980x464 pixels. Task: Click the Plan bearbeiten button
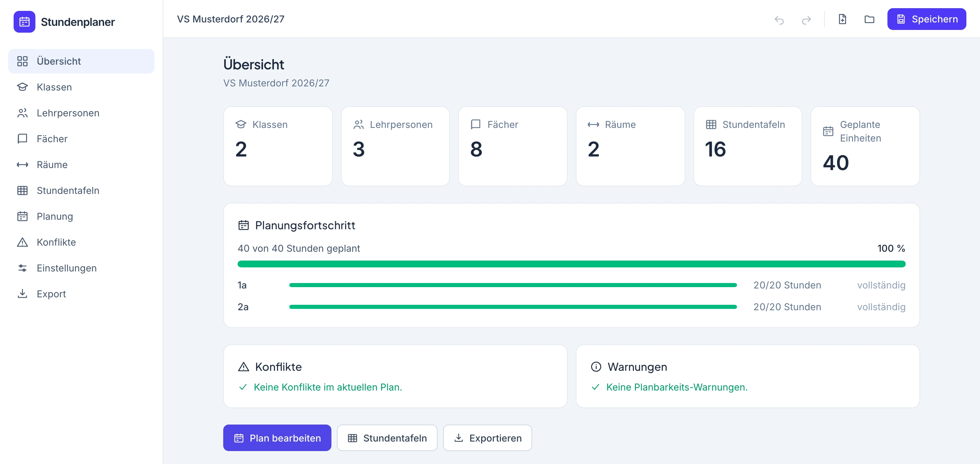coord(277,438)
